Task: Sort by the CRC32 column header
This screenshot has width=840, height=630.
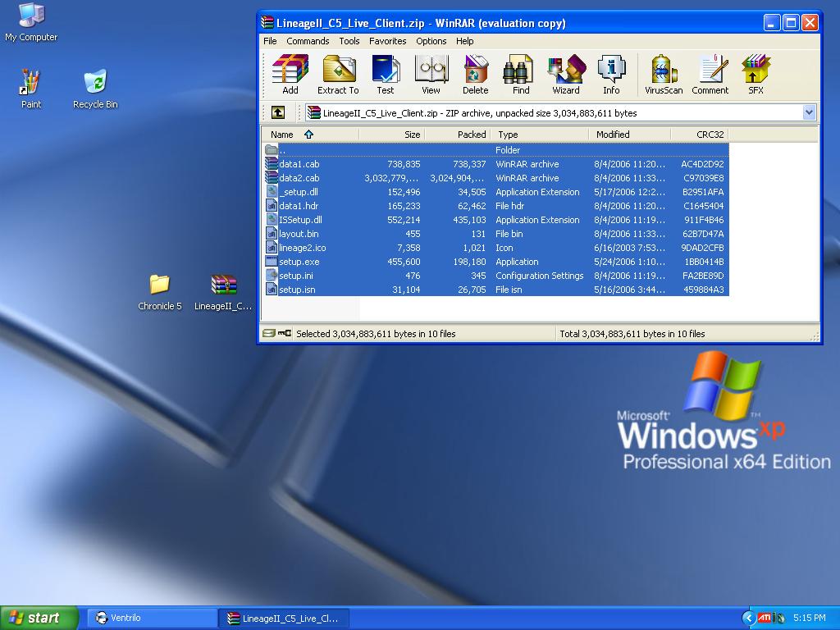Action: click(700, 135)
